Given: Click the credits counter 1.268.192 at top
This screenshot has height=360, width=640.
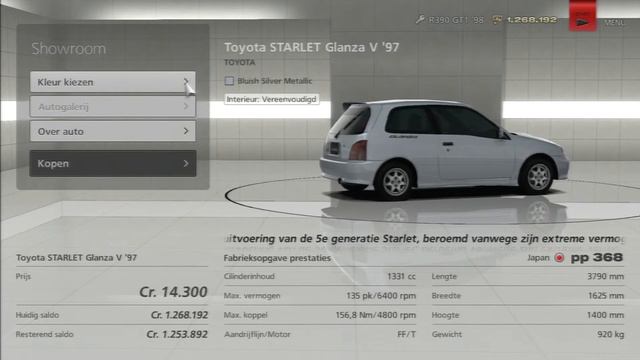Looking at the screenshot, I should (531, 20).
